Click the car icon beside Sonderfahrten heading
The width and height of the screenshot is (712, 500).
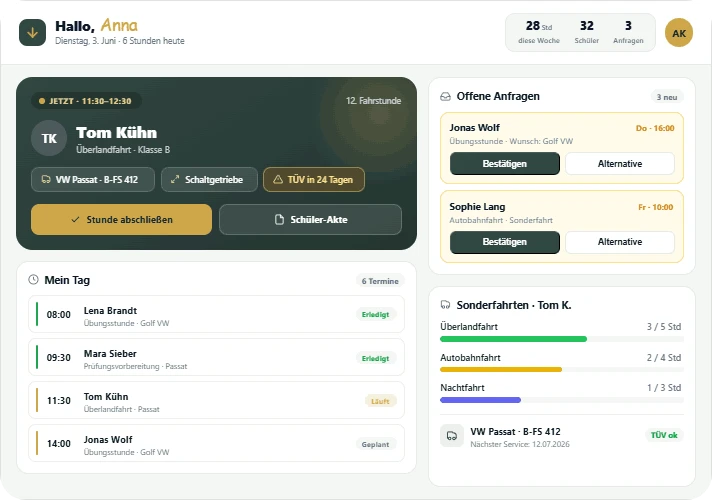pyautogui.click(x=445, y=305)
